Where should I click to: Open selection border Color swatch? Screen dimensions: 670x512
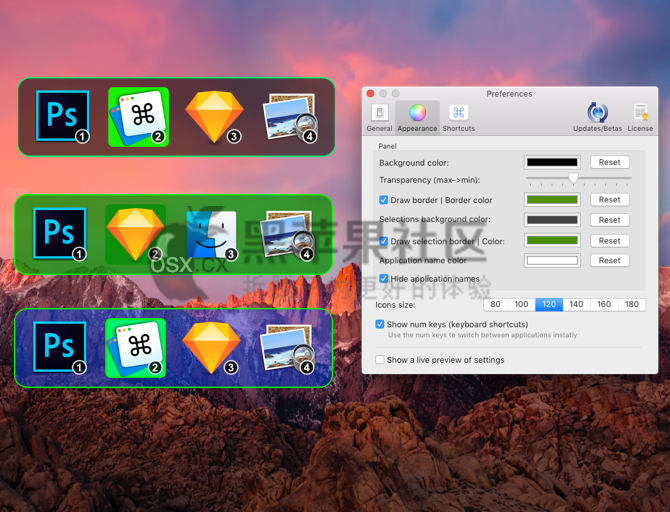click(x=552, y=241)
